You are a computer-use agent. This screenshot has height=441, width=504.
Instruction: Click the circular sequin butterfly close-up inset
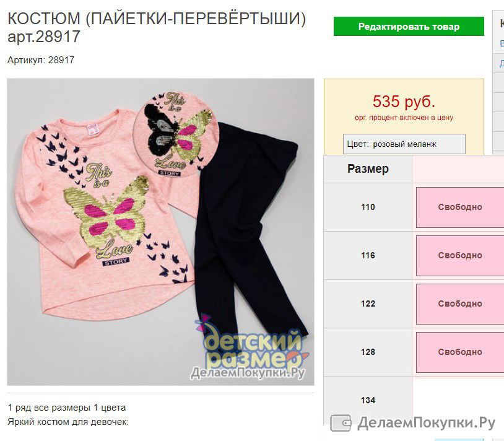(176, 134)
